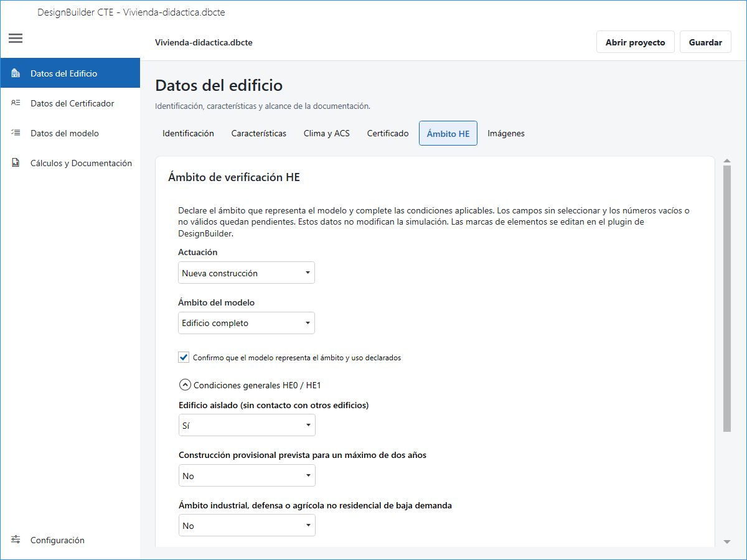Uncheck the model scope confirmation checkbox
The width and height of the screenshot is (747, 560).
pos(184,357)
